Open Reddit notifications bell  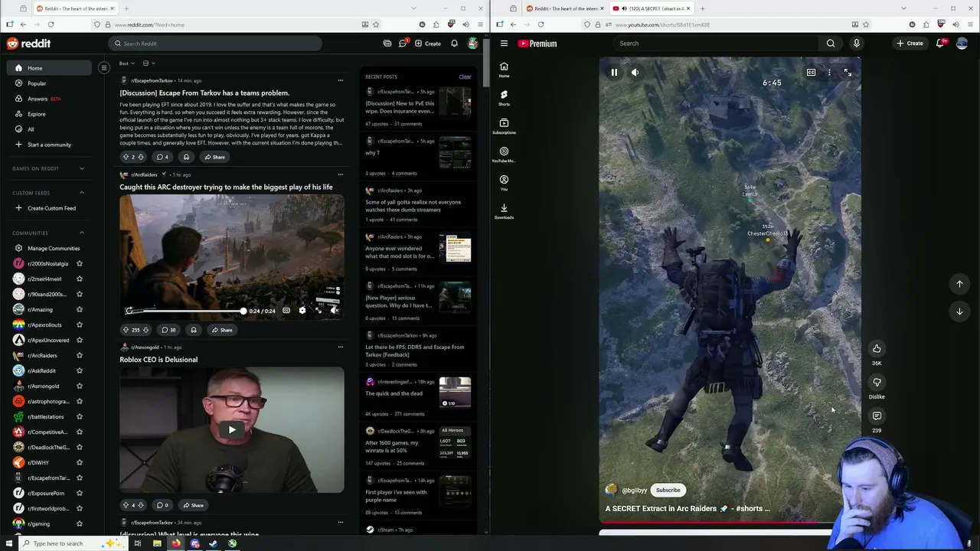click(x=454, y=44)
